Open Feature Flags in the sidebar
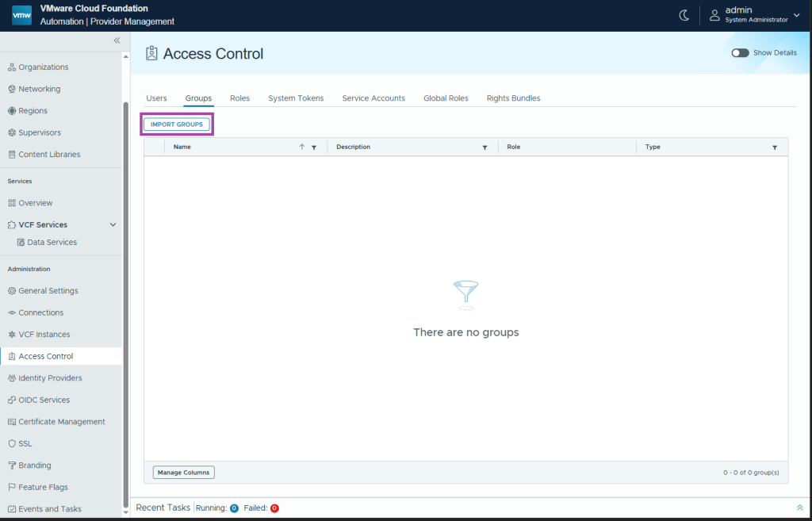Screen dimensions: 812x521 43,487
